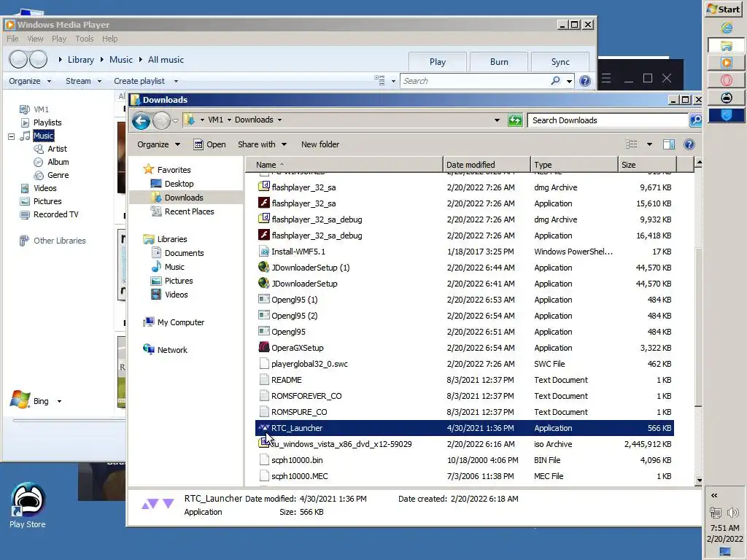Open the File menu in Media Player
The height and width of the screenshot is (560, 747).
click(12, 39)
